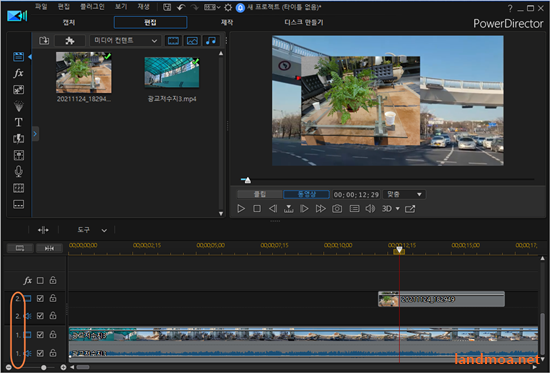Step to next frame
The width and height of the screenshot is (550, 373).
(304, 209)
